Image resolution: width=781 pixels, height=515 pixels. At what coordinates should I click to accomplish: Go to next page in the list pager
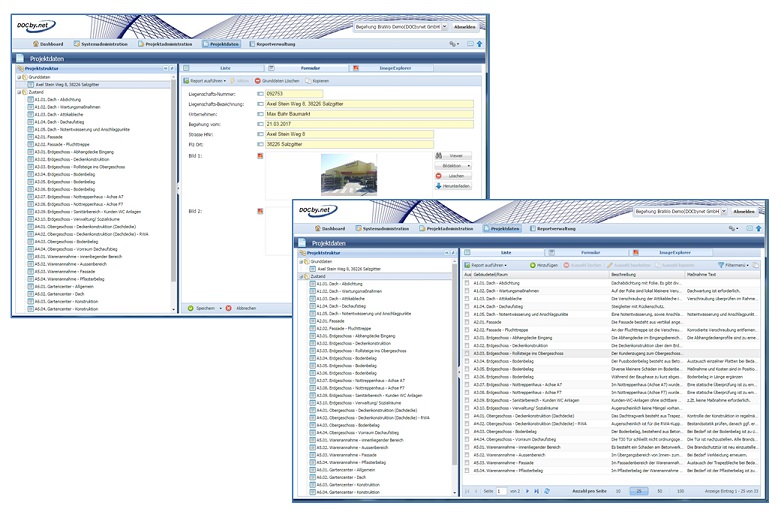(x=528, y=491)
